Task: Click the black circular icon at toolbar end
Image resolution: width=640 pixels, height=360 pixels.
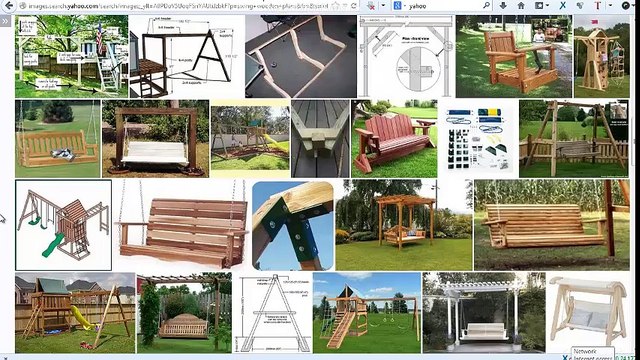Action: click(626, 6)
